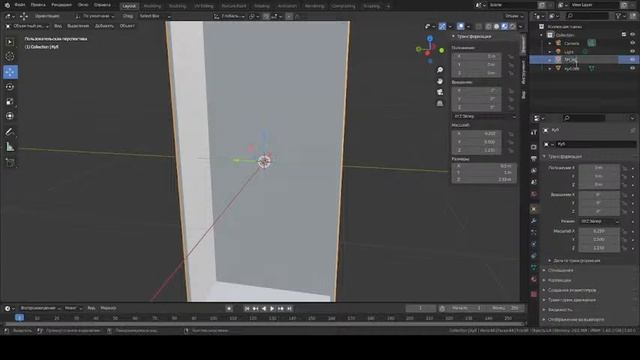The image size is (640, 360).
Task: Open rotation mode dropdown in Properties panel
Action: [599, 221]
